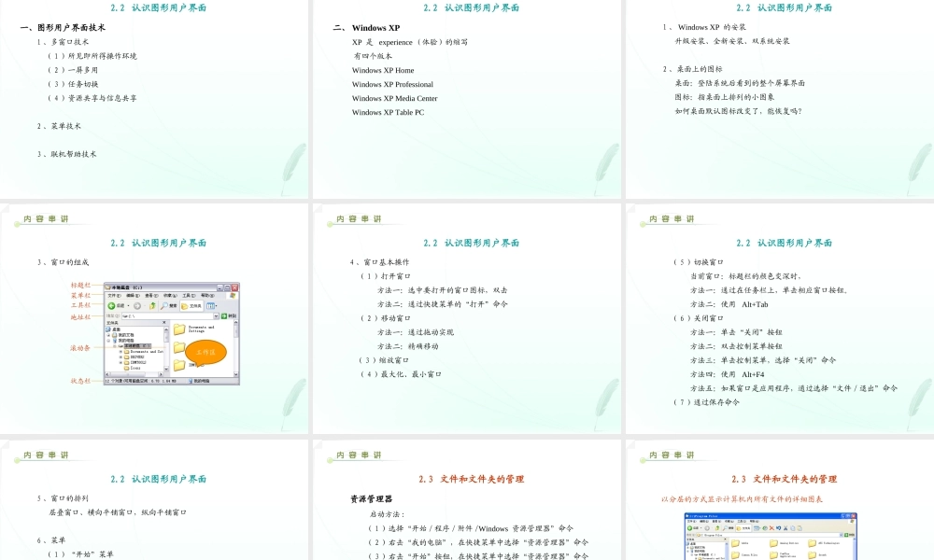Viewport: 934px width, 560px height.
Task: Click the line '启动方法:'
Action: tap(388, 514)
